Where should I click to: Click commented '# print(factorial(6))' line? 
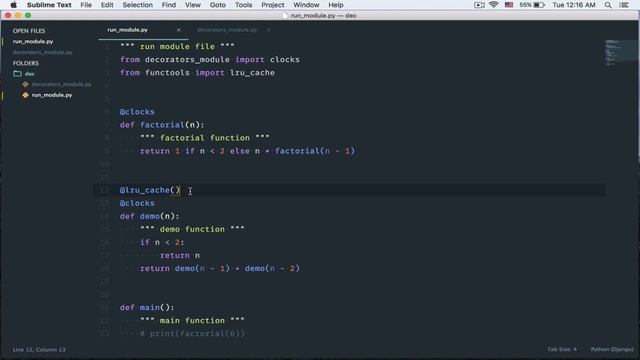pyautogui.click(x=193, y=334)
